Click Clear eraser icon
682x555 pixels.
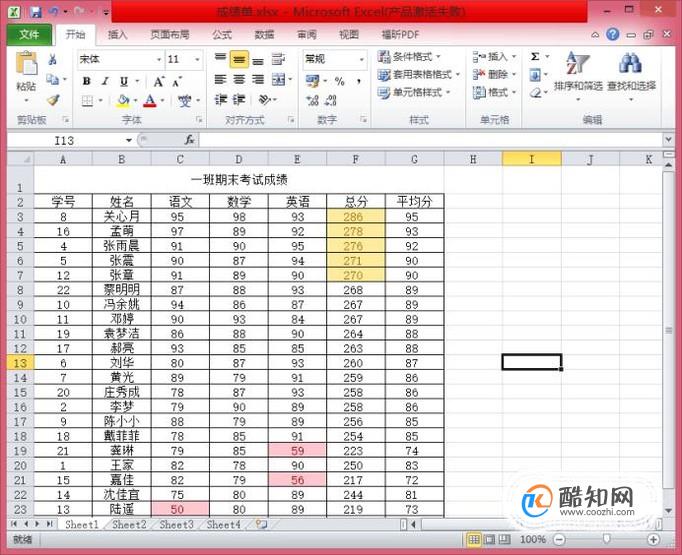pyautogui.click(x=535, y=93)
